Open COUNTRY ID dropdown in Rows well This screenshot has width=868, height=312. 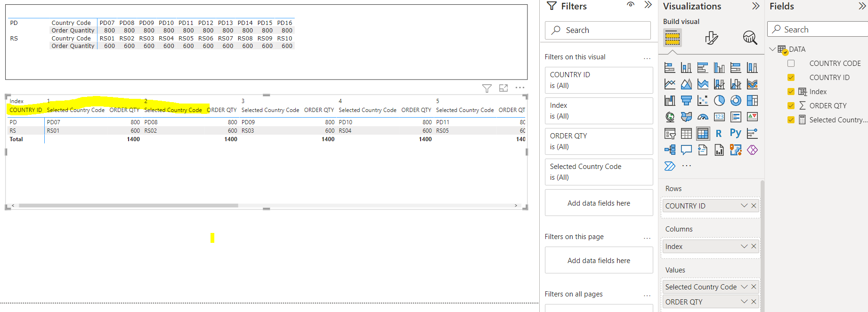744,206
